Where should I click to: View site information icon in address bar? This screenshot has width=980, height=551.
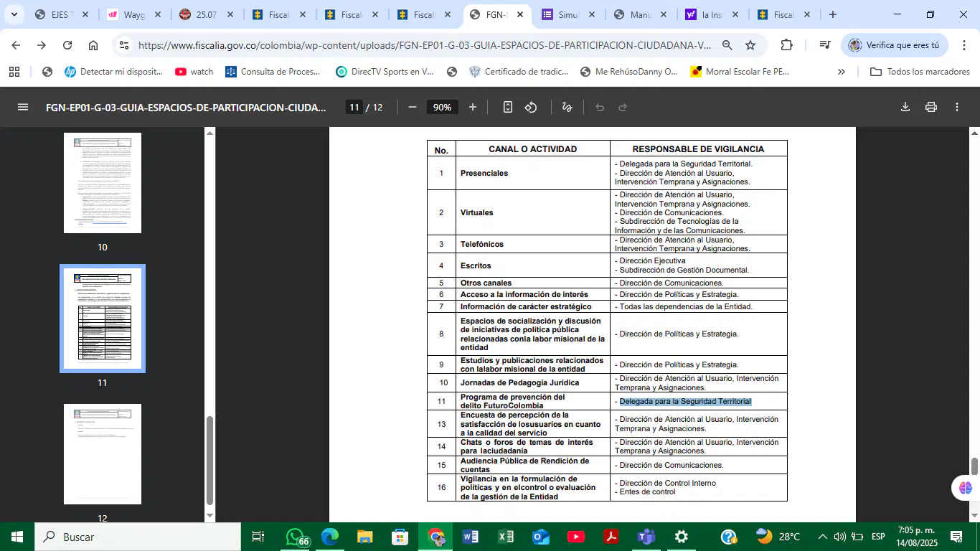(x=124, y=45)
